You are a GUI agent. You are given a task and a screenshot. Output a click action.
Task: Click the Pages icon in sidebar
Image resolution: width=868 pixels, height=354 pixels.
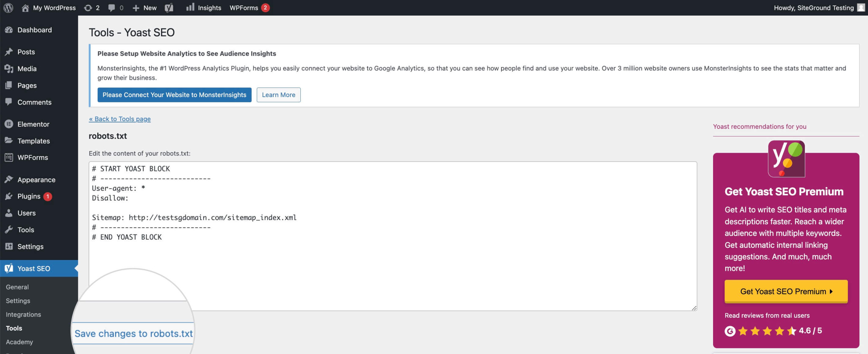9,85
